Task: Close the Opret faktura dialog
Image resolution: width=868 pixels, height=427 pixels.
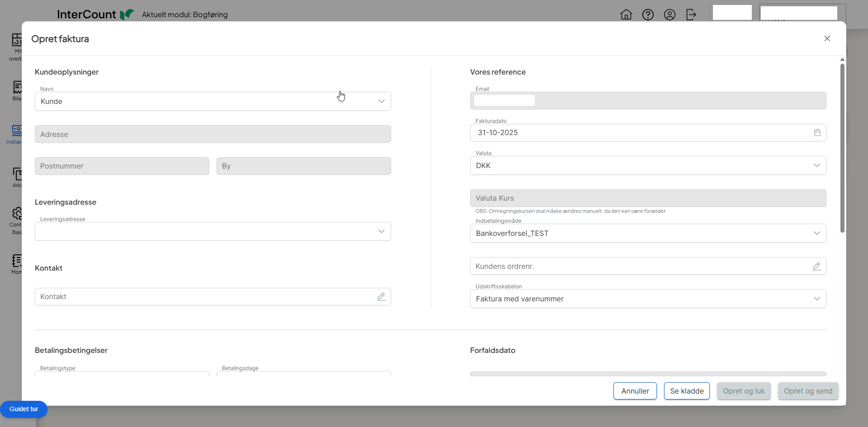Action: point(827,38)
